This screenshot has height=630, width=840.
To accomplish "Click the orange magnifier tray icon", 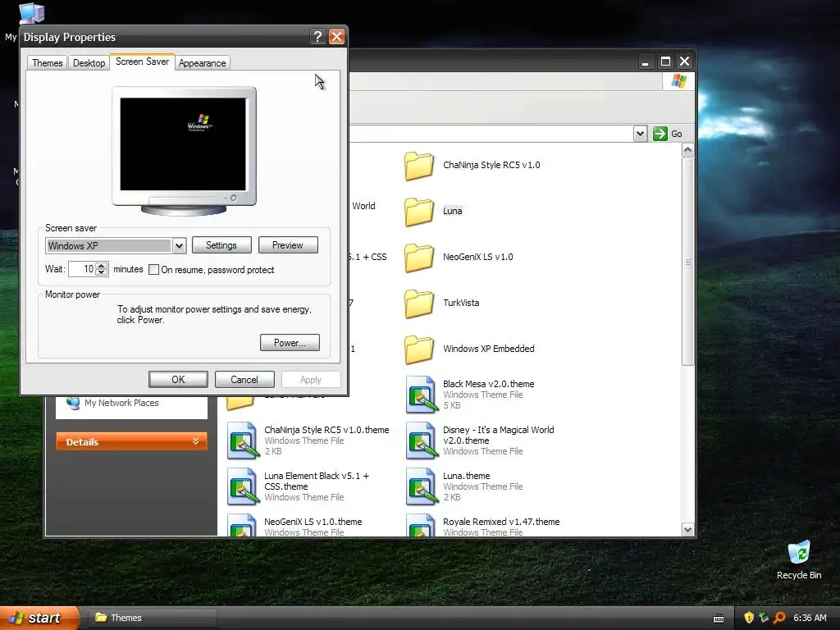I will pyautogui.click(x=779, y=618).
